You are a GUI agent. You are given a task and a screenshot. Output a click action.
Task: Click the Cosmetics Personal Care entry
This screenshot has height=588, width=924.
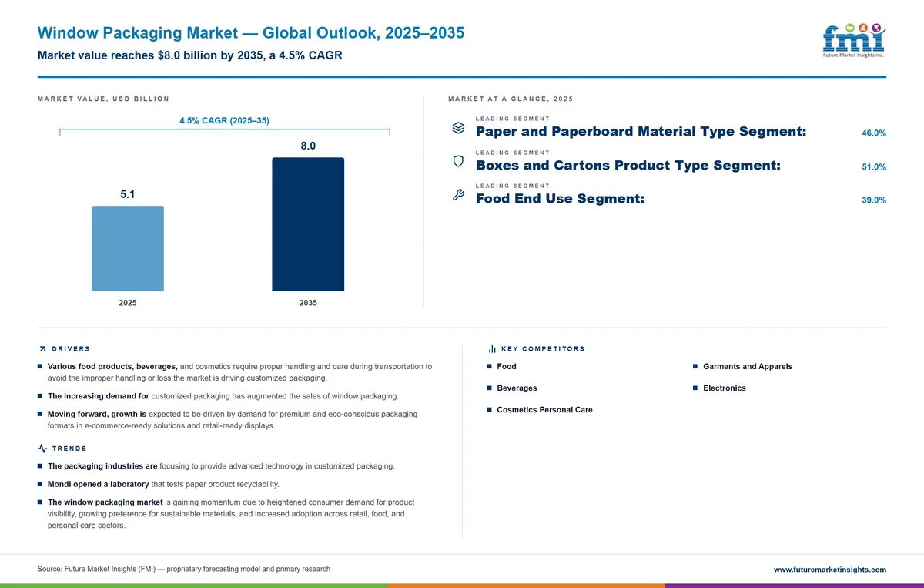[x=544, y=410]
